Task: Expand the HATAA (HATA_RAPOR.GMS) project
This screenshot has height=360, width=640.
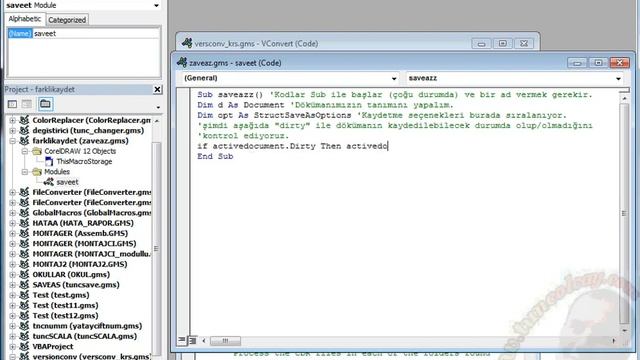Action: coord(13,223)
